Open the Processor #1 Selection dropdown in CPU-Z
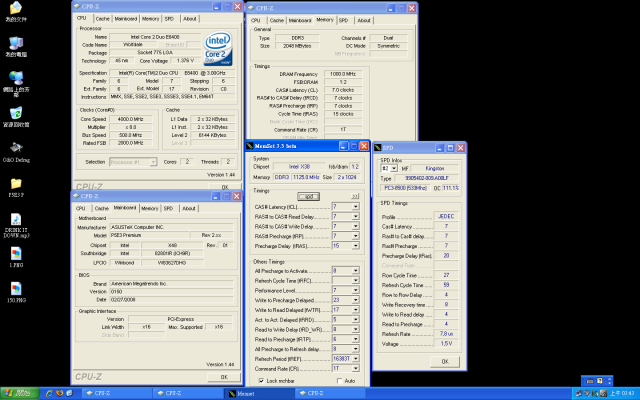The width and height of the screenshot is (640, 400). pos(153,162)
